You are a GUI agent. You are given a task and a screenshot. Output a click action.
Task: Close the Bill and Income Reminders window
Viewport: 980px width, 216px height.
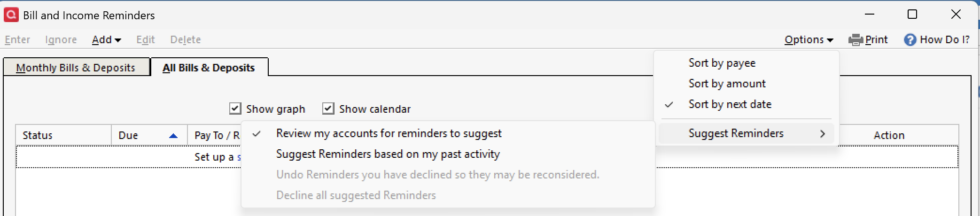tap(956, 15)
